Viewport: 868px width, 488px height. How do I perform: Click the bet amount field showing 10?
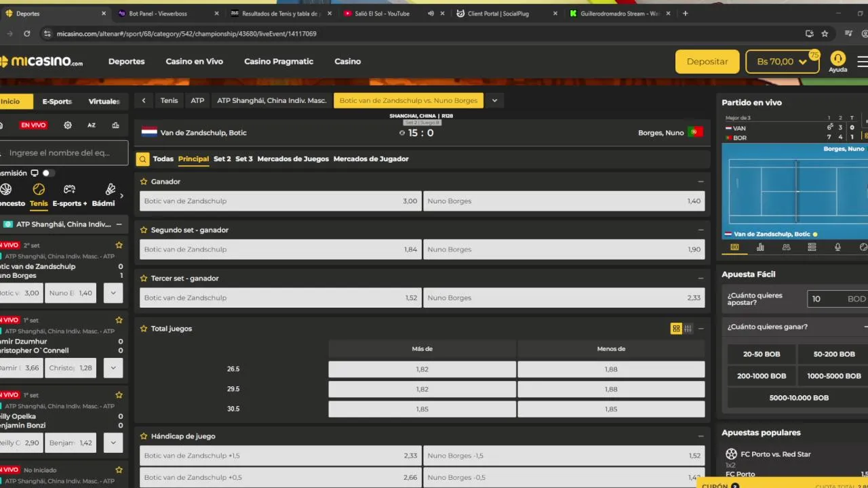(x=838, y=299)
